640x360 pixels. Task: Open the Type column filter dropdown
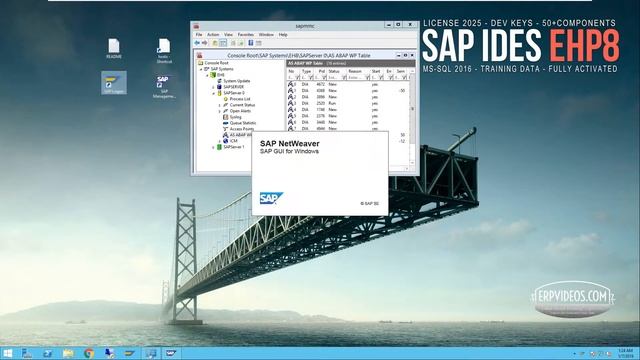tap(311, 78)
